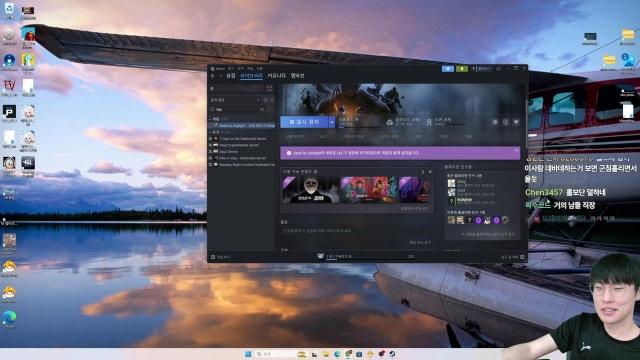Click the blue pause download button

304,122
